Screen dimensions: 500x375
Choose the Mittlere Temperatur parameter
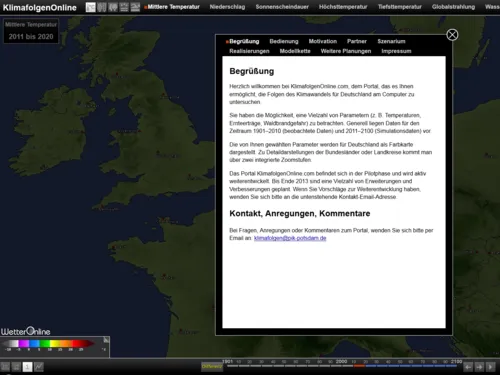click(173, 7)
